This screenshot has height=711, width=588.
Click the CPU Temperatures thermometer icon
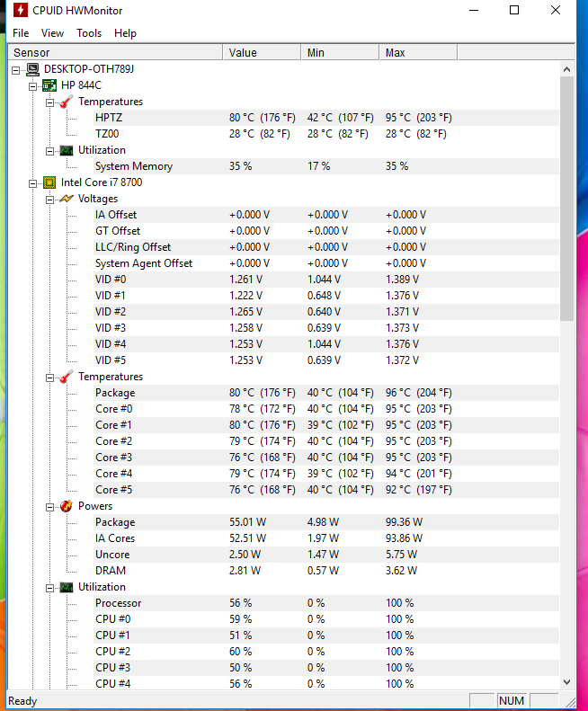67,377
